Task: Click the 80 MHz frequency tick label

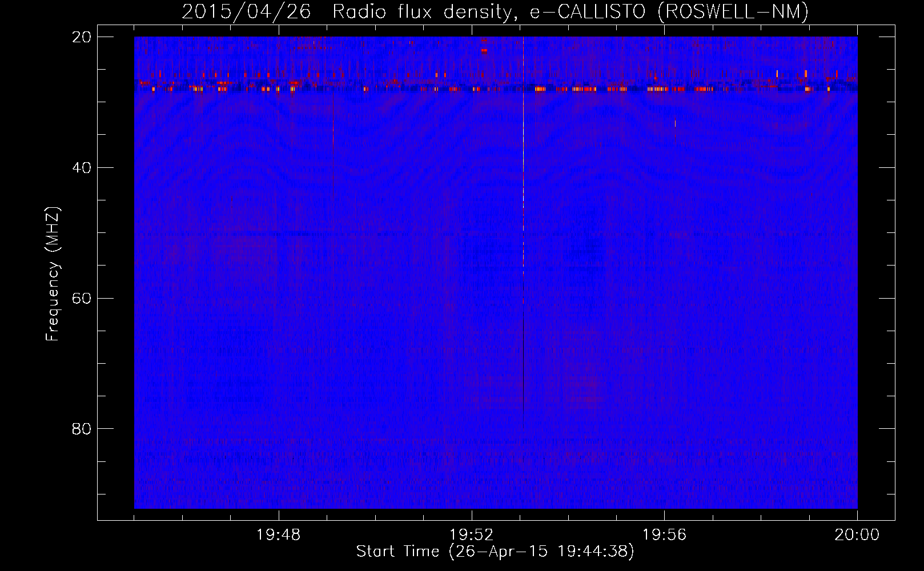Action: (x=82, y=429)
